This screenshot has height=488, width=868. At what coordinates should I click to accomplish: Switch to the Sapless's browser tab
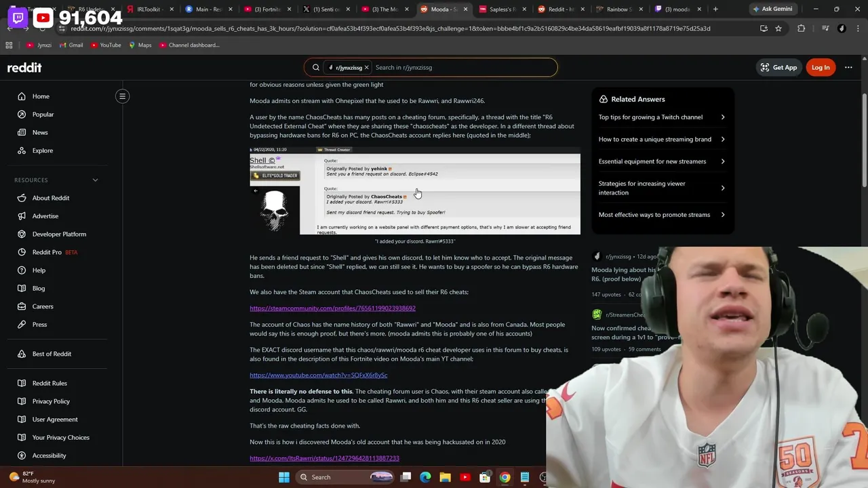tap(502, 9)
